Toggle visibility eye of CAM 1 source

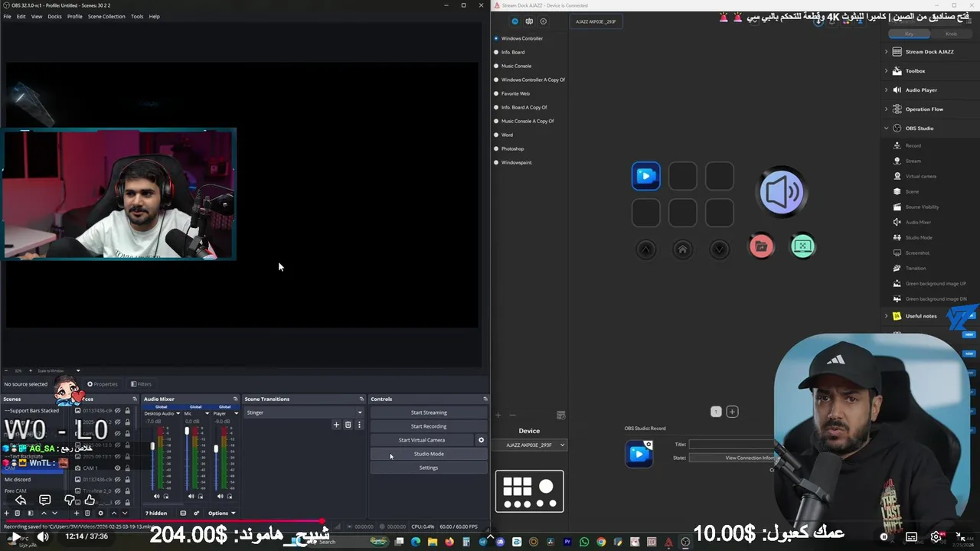click(118, 468)
